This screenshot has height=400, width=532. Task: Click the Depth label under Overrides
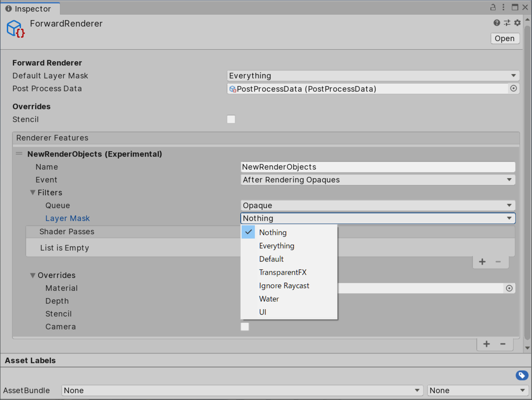(57, 301)
